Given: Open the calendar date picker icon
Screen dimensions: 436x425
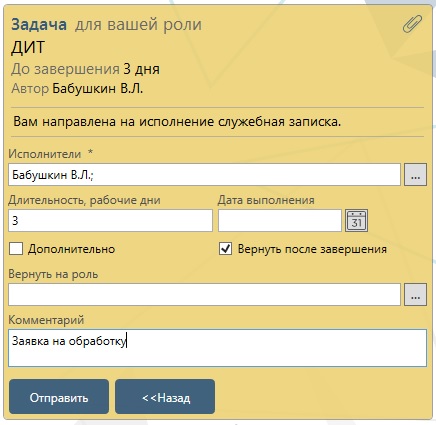Looking at the screenshot, I should (x=356, y=220).
